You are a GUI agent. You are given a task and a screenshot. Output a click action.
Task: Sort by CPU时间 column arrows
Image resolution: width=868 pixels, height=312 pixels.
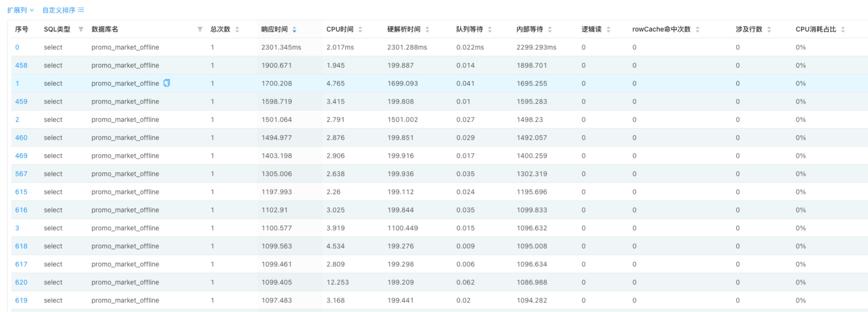point(360,29)
